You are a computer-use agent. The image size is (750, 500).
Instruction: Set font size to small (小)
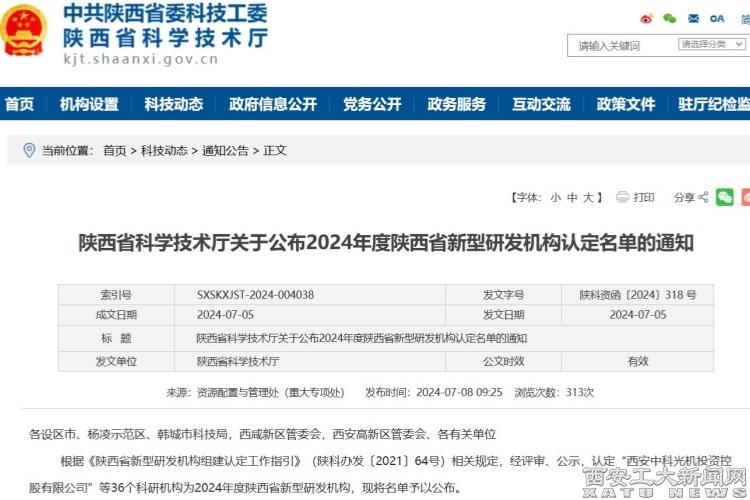(555, 198)
